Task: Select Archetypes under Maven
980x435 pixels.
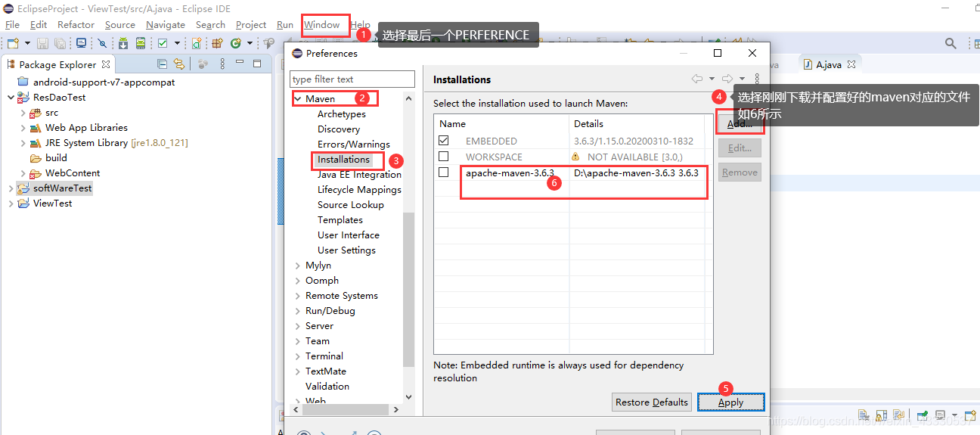Action: pyautogui.click(x=342, y=114)
